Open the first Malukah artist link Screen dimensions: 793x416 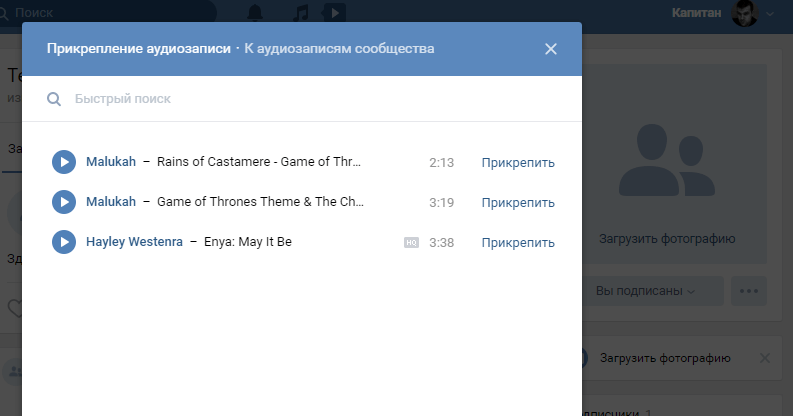click(x=110, y=162)
